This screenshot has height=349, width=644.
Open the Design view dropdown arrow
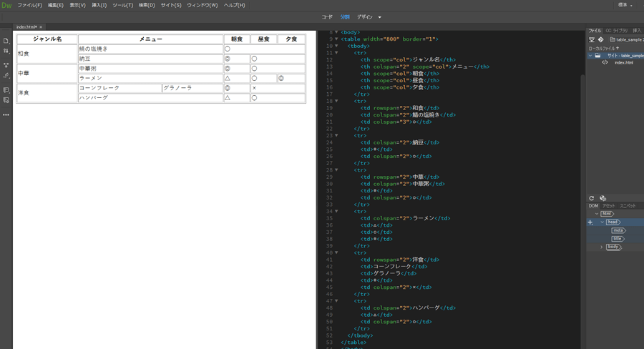(x=380, y=17)
